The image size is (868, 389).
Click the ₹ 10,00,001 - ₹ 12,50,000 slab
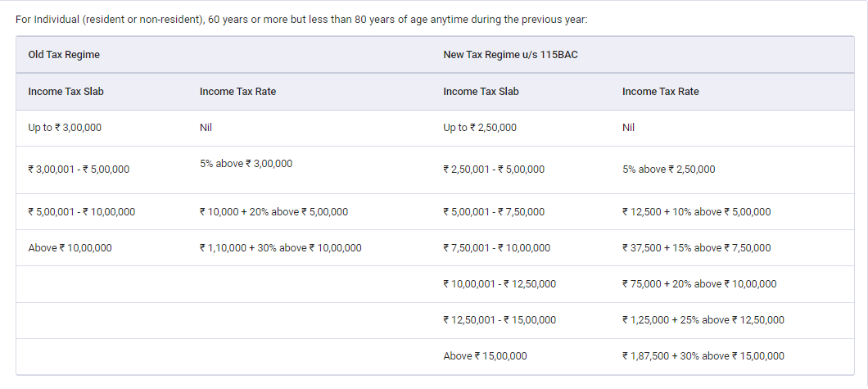pos(500,284)
